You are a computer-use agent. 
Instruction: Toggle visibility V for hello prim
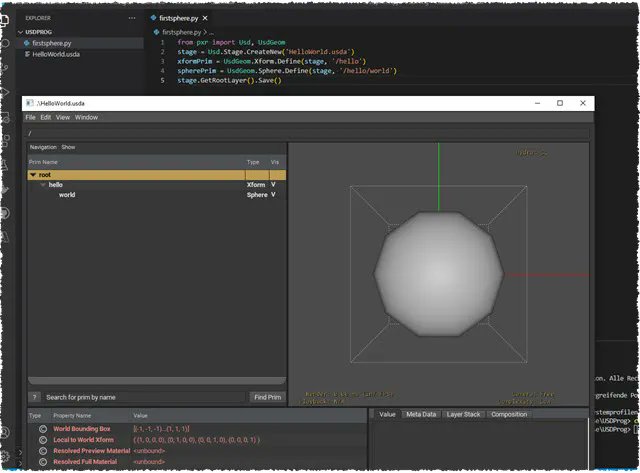coord(273,184)
